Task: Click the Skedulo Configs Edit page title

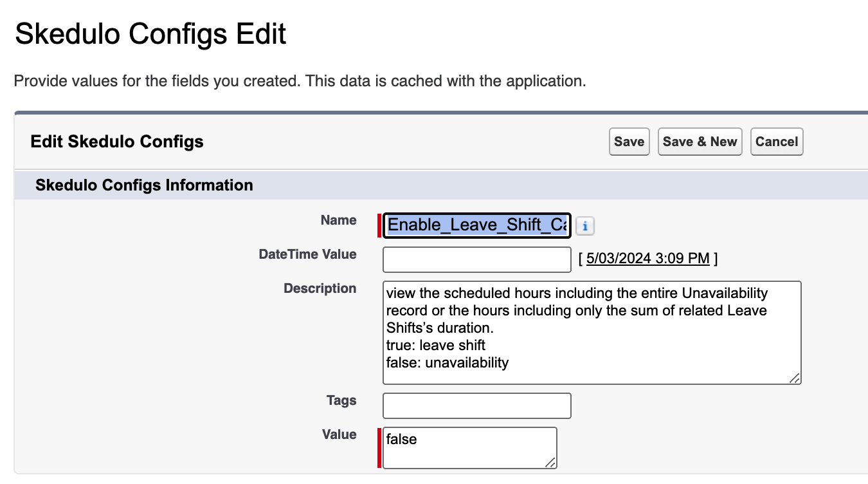Action: coord(150,33)
